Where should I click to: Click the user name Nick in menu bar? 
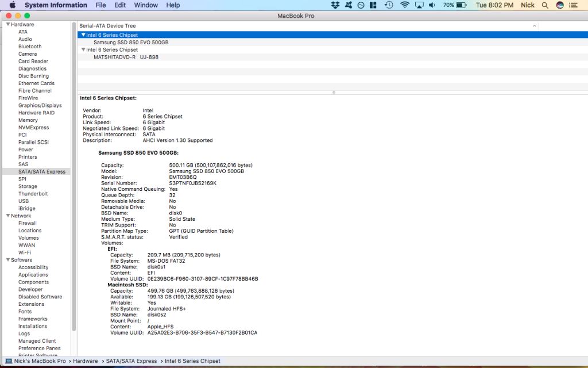coord(528,5)
